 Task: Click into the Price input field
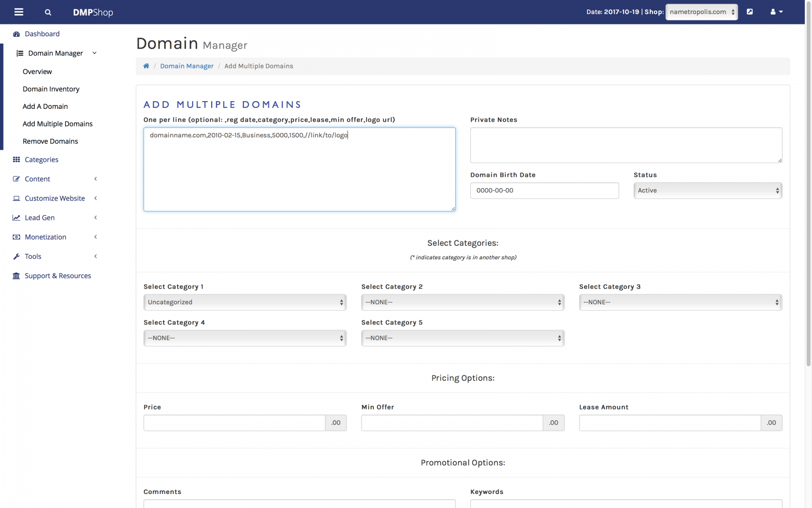234,423
